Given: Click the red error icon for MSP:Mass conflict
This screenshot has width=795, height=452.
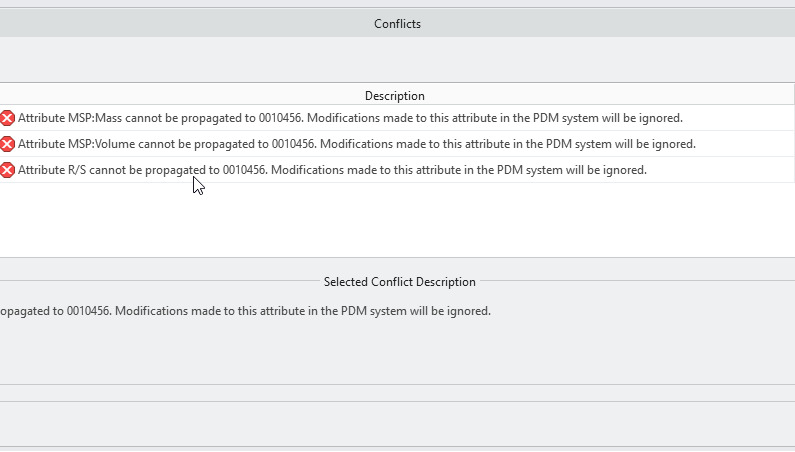Looking at the screenshot, I should (x=8, y=118).
